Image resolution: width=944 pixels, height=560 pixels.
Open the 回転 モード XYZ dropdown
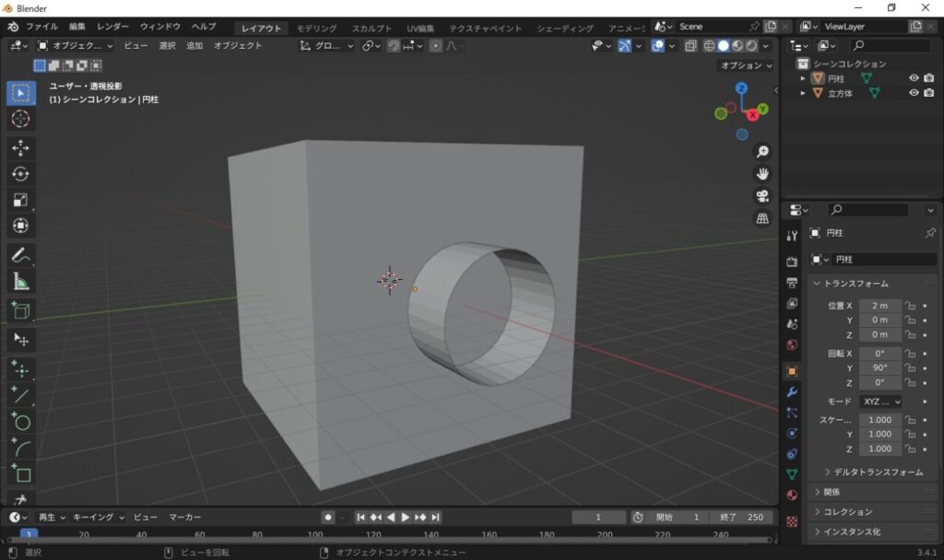(880, 402)
